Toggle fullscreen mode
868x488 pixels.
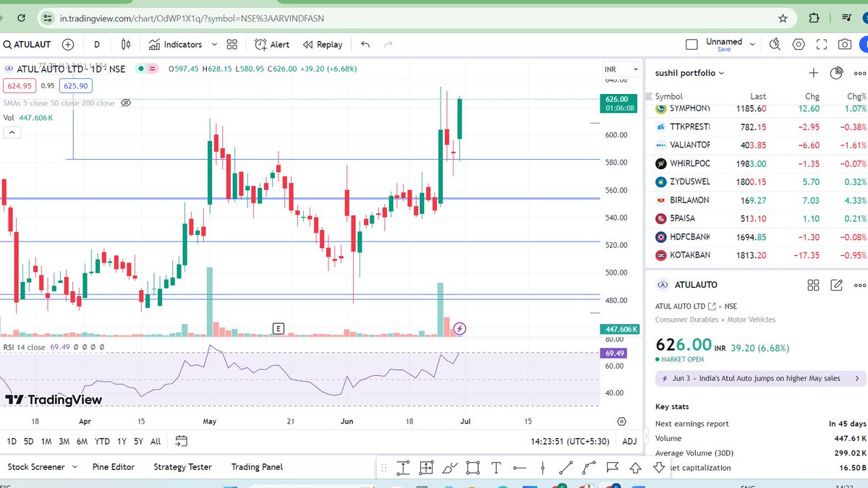click(x=822, y=44)
